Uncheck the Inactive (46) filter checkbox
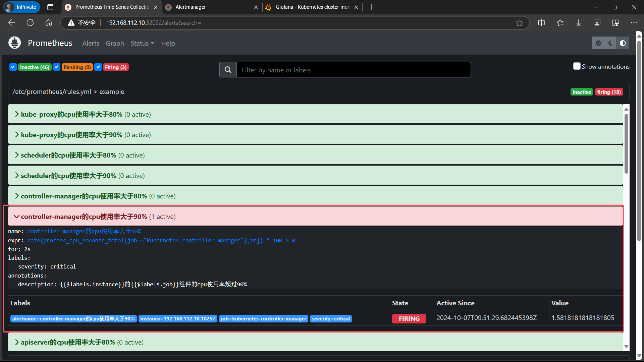Viewport: 644px width, 362px height. coord(13,67)
